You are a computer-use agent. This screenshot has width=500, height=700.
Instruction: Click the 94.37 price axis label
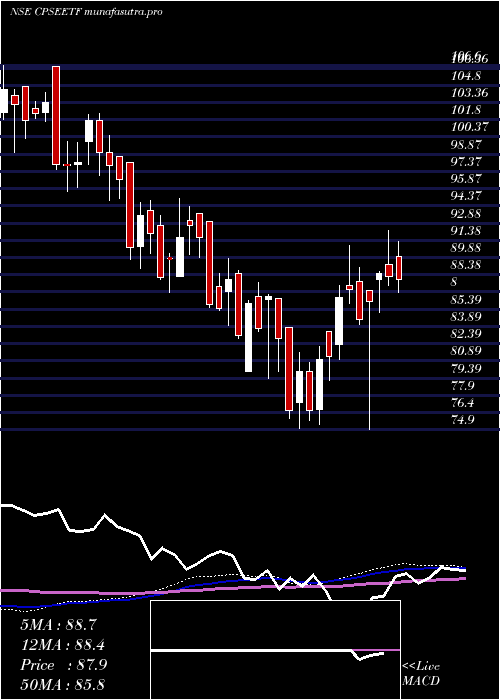pos(466,196)
